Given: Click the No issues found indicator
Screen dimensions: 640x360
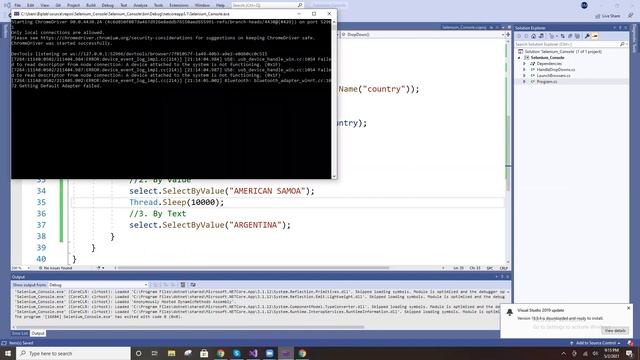Looking at the screenshot, I should click(55, 268).
